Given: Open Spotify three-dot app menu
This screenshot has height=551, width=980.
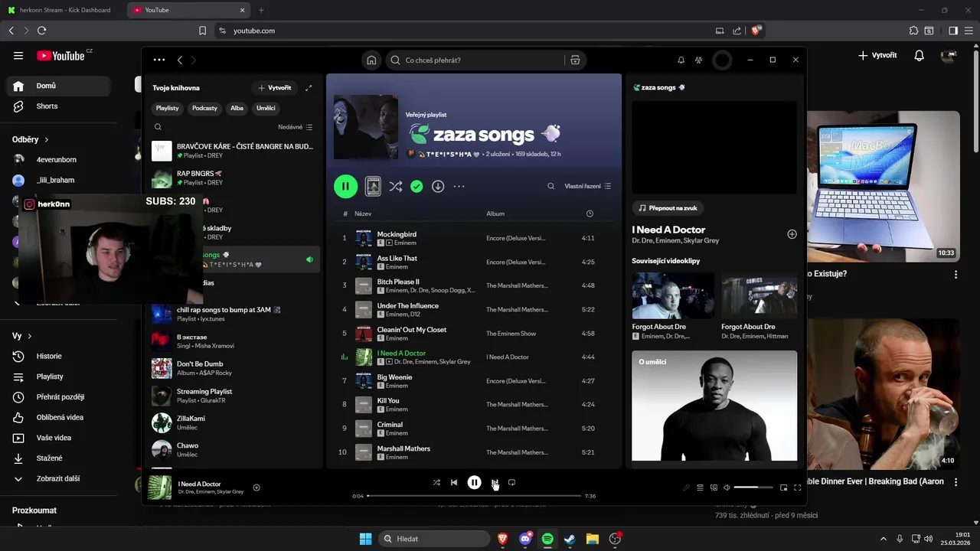Looking at the screenshot, I should pyautogui.click(x=158, y=60).
